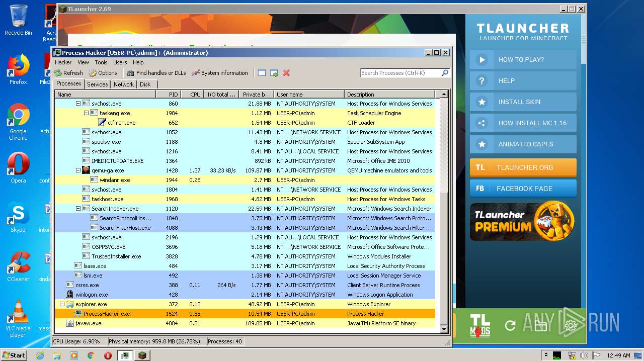Click the ctfmon.exe process icon
The image size is (644, 362).
[102, 123]
